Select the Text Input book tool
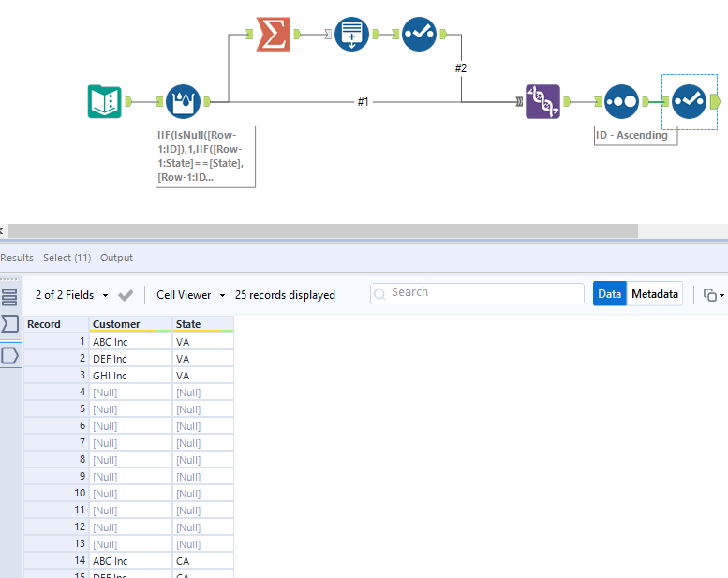Screen dimensions: 728x578 [104, 102]
